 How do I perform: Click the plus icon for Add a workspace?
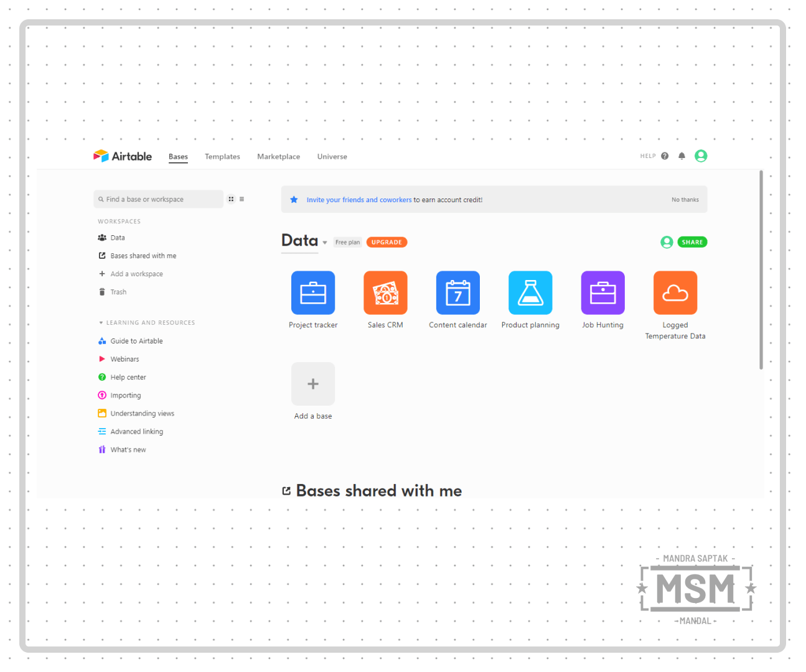102,274
